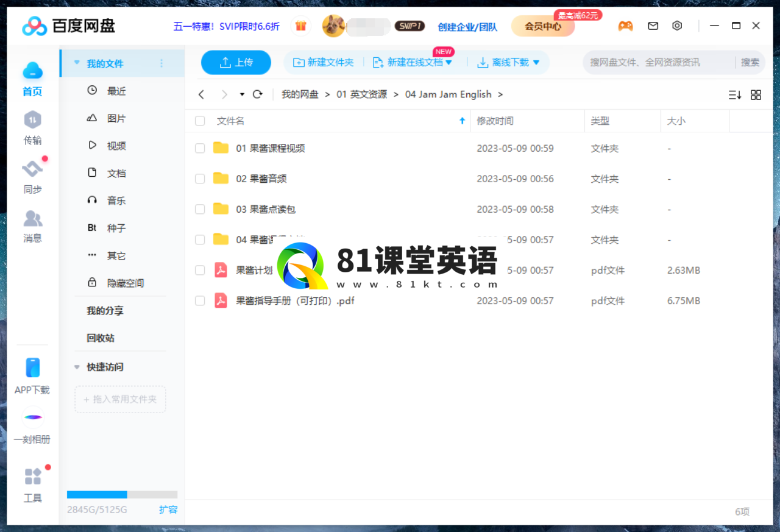Image resolution: width=780 pixels, height=532 pixels.
Task: Go to 01 英文资源 in the breadcrumb
Action: coord(361,94)
